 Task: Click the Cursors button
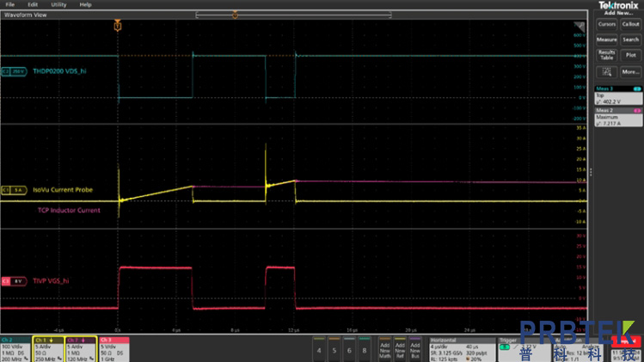(x=607, y=24)
